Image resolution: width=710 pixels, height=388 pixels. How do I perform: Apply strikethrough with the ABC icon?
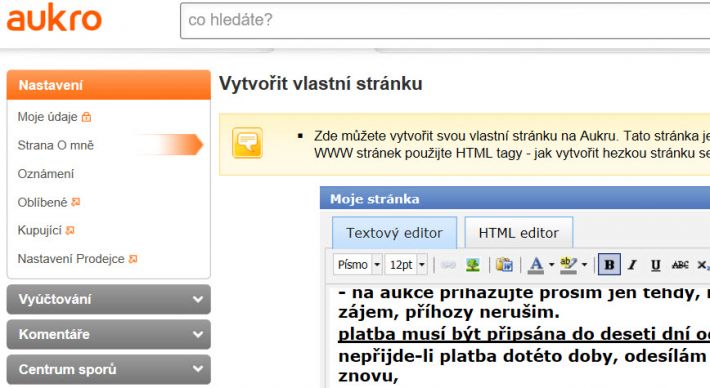coord(680,265)
